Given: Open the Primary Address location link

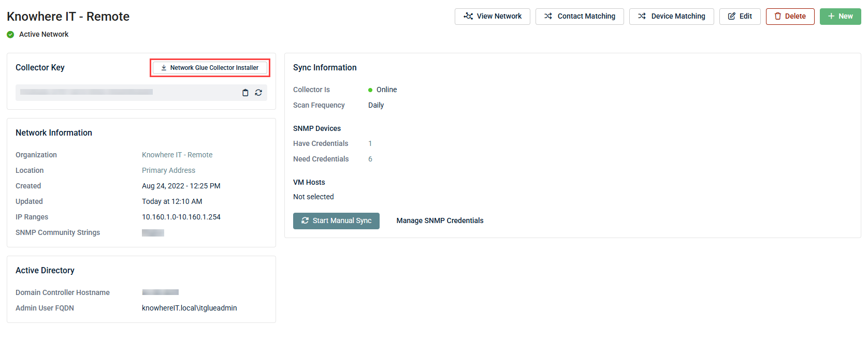Looking at the screenshot, I should click(169, 170).
